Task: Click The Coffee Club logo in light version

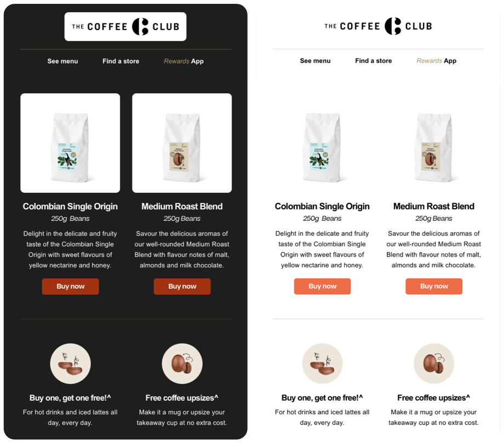Action: click(378, 26)
